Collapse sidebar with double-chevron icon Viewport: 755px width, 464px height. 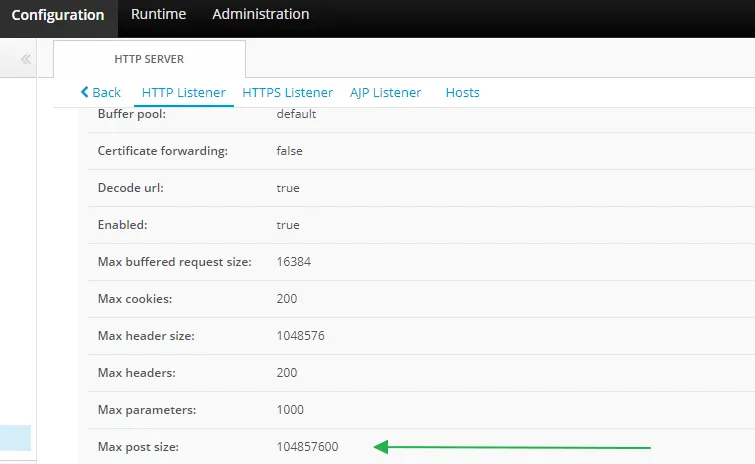coord(26,60)
